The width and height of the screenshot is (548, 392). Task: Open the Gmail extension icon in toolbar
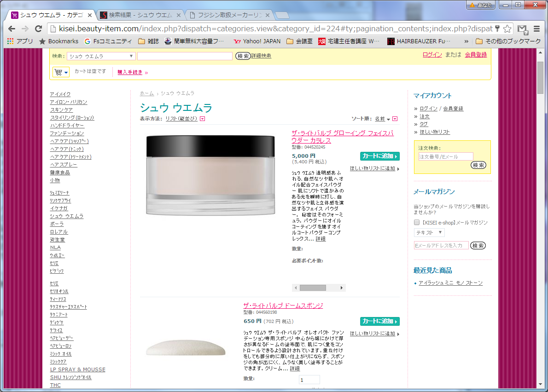pyautogui.click(x=522, y=29)
